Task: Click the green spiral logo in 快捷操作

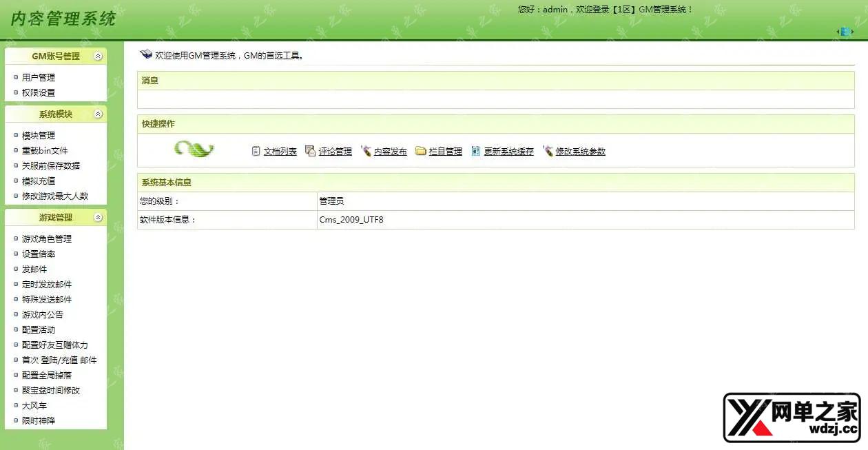Action: point(194,150)
